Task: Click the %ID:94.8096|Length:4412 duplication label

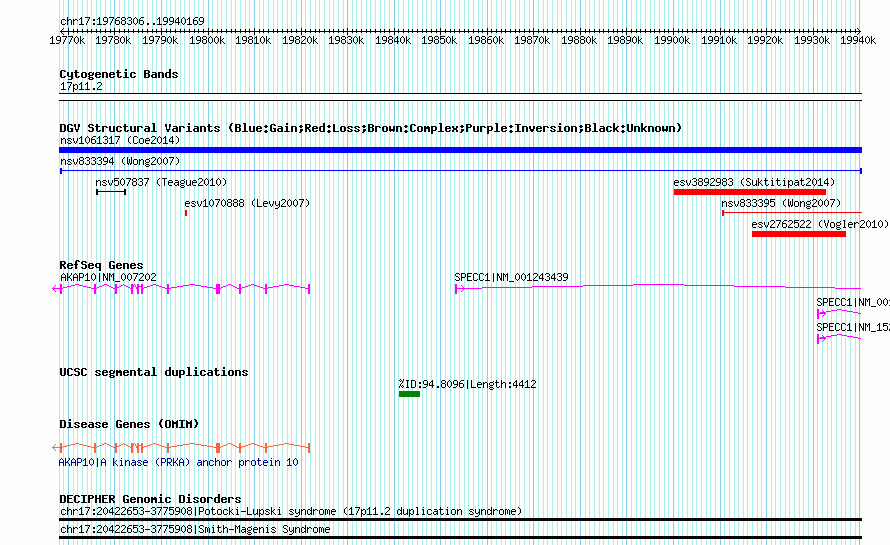Action: pos(467,384)
